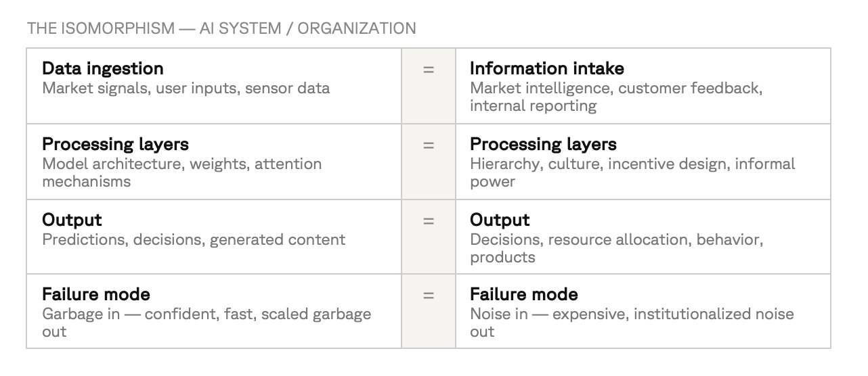Click 'Market signals, user inputs, sensor data' text
The image size is (868, 376).
tap(186, 88)
